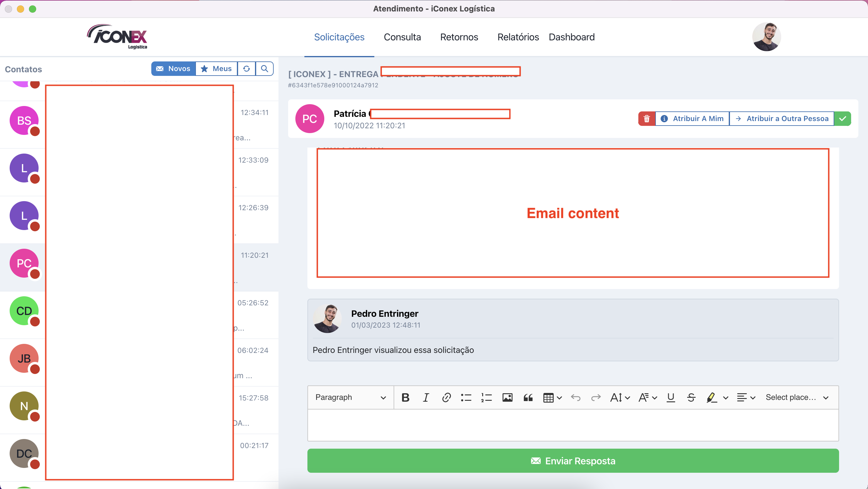Open the Paragraph style dropdown

[x=351, y=397]
